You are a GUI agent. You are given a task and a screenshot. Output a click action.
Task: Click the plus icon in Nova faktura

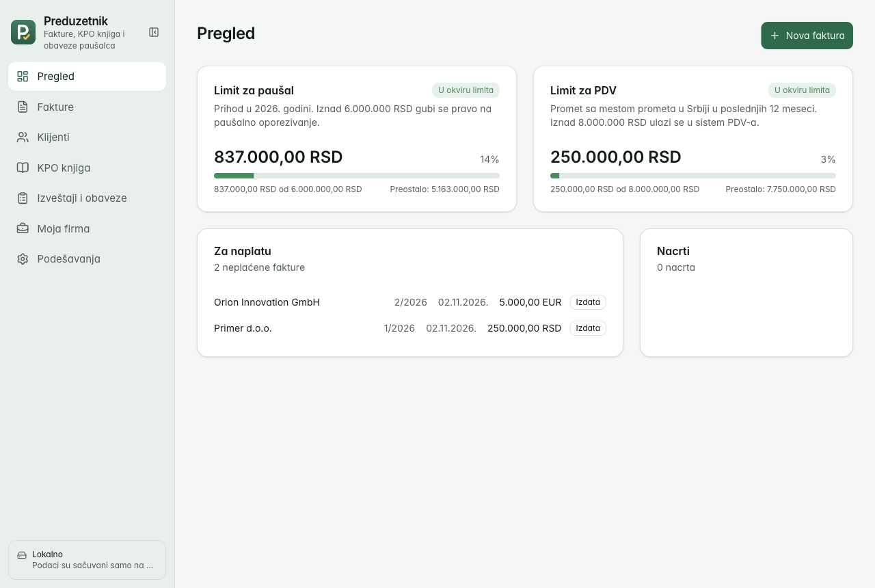pyautogui.click(x=775, y=36)
